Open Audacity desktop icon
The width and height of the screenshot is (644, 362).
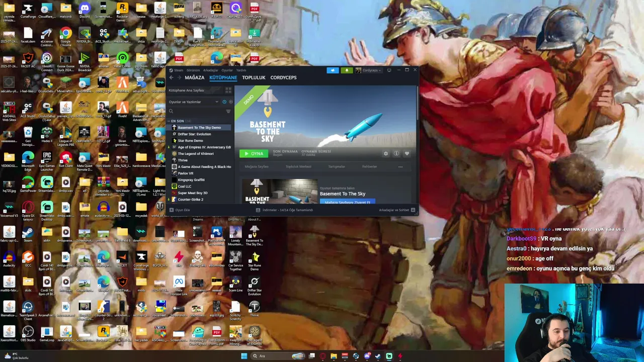click(x=9, y=259)
